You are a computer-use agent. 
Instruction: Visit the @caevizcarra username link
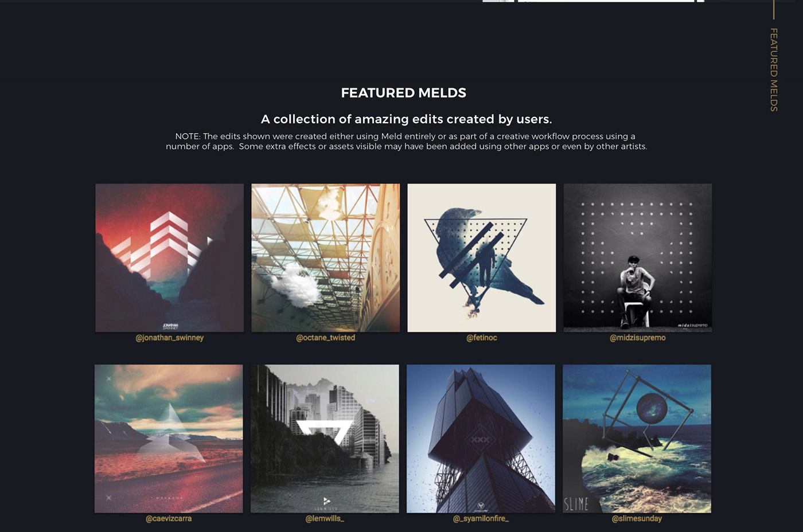pyautogui.click(x=169, y=518)
